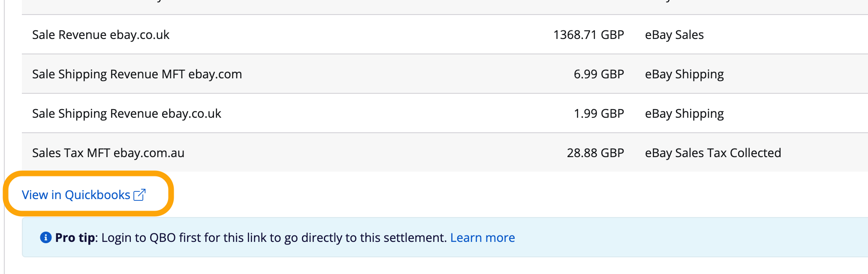Click the info icon before Pro tip
The image size is (868, 274).
46,237
